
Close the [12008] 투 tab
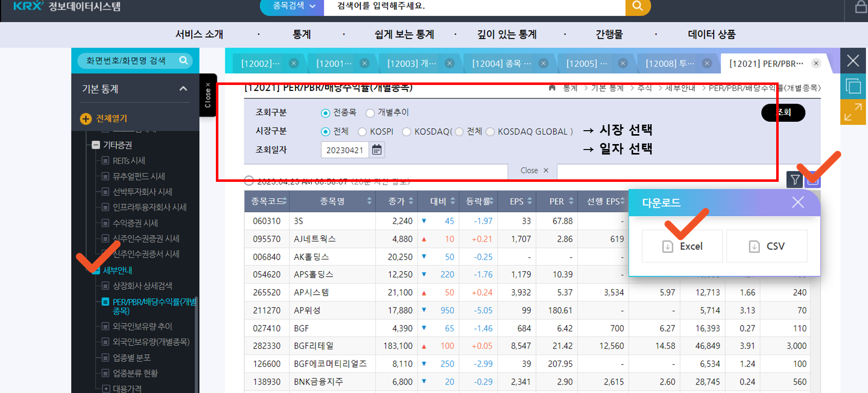(707, 63)
